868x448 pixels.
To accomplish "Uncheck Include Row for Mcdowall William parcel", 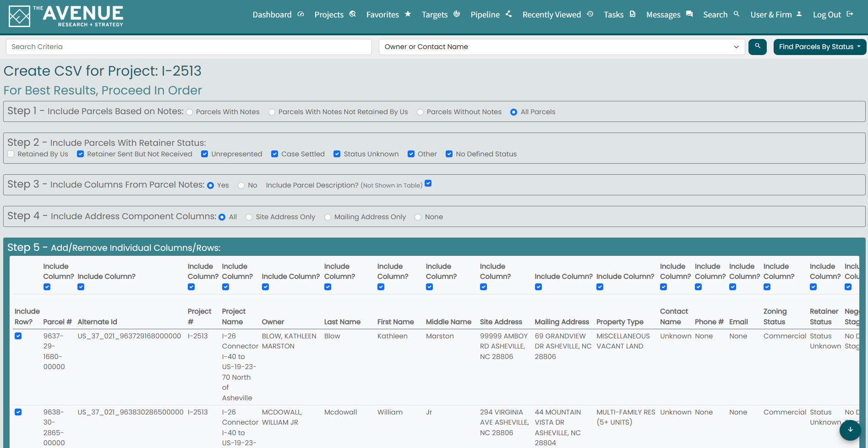I will coord(18,412).
